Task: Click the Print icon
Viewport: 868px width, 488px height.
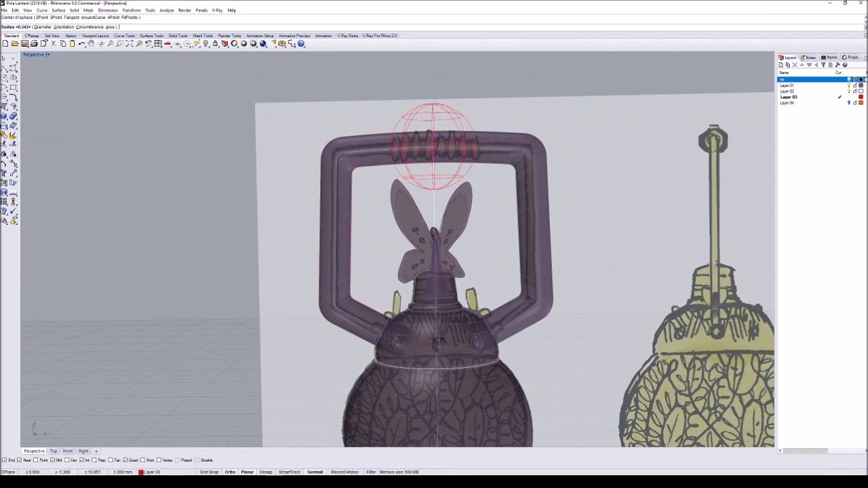Action: point(34,43)
